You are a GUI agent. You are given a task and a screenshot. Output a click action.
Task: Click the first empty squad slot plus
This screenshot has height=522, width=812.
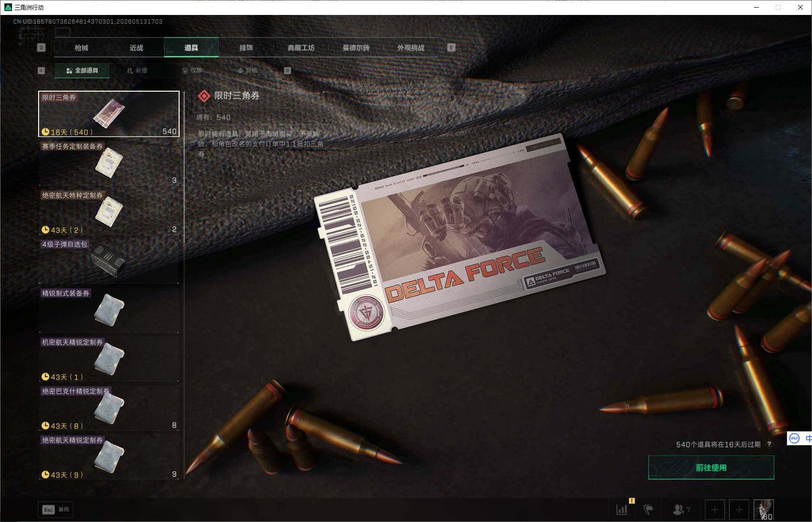(x=715, y=509)
